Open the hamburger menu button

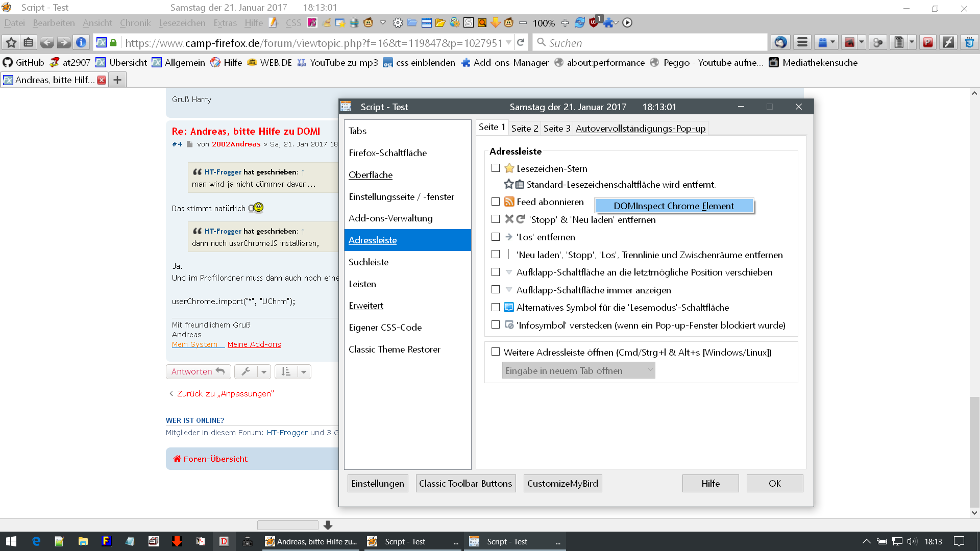click(x=802, y=43)
